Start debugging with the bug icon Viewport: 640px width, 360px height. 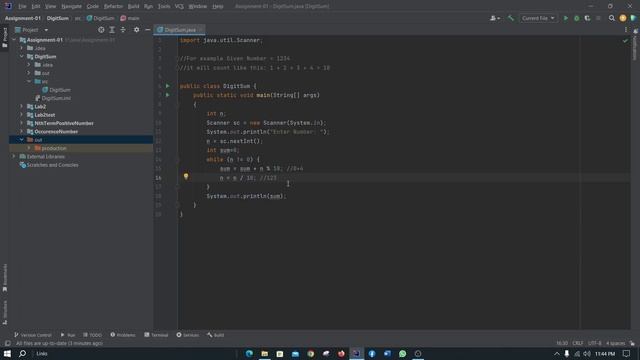576,18
